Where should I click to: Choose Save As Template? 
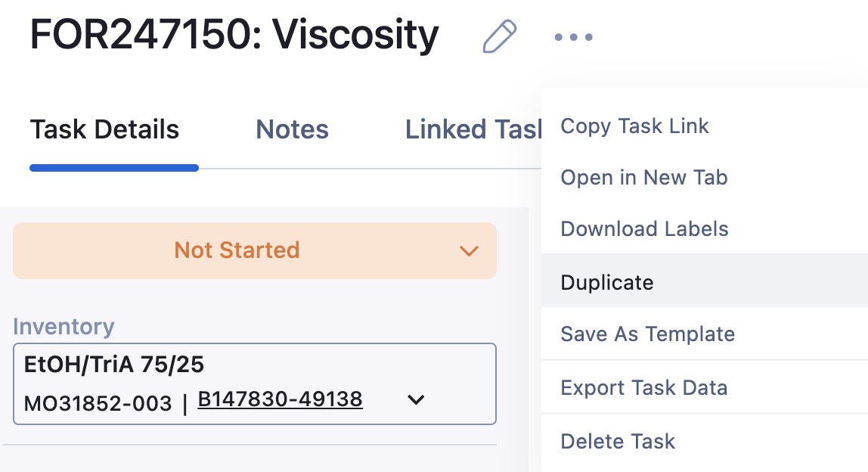[647, 334]
